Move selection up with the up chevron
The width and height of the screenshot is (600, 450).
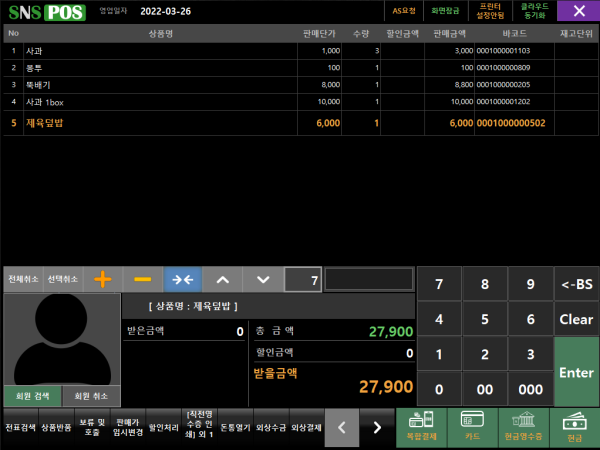point(223,280)
